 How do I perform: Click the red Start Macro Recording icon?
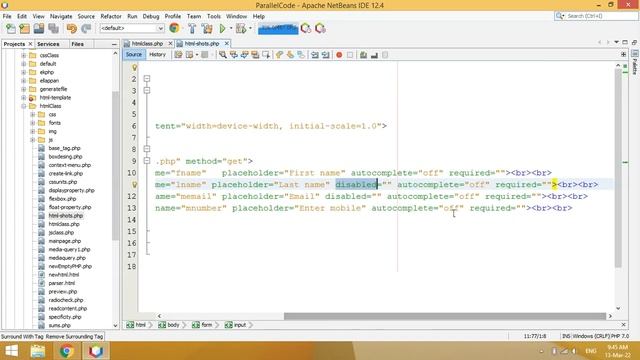[339, 55]
